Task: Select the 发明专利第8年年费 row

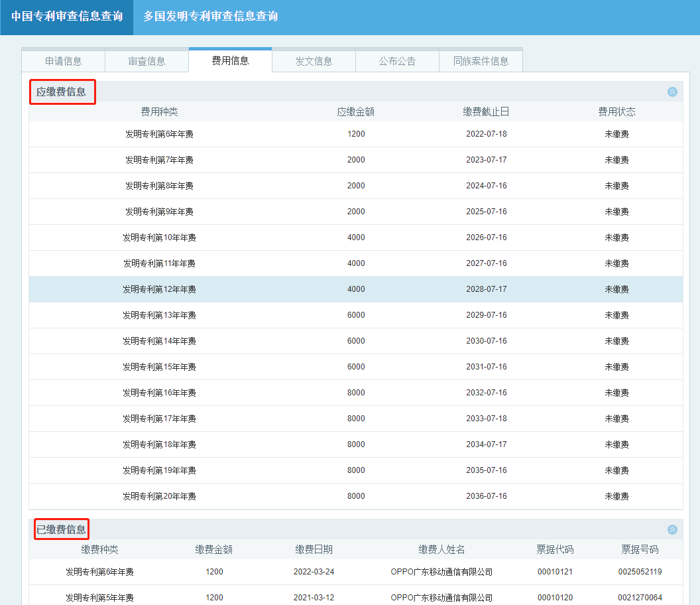Action: point(356,186)
